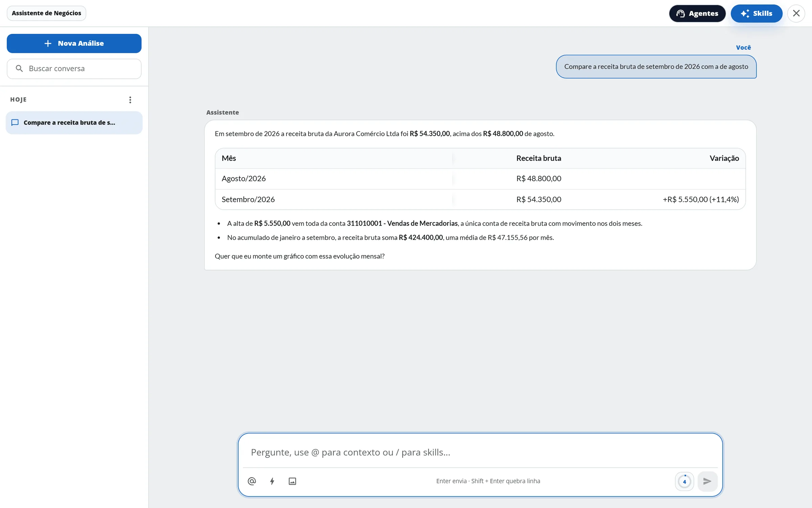Focus the Buscar conversa search field

74,69
